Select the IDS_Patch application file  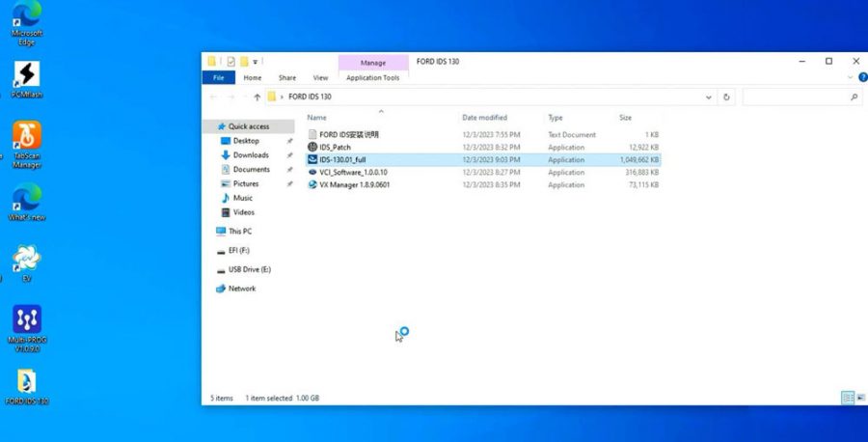coord(335,147)
